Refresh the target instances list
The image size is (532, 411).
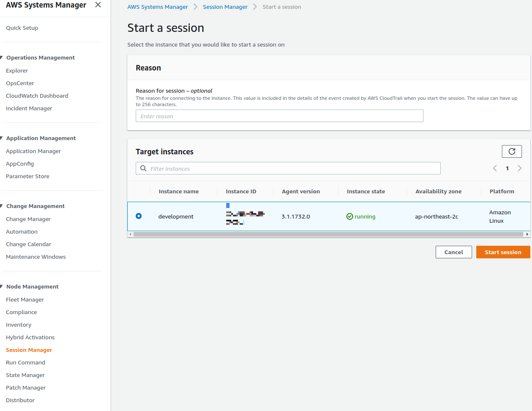click(511, 151)
